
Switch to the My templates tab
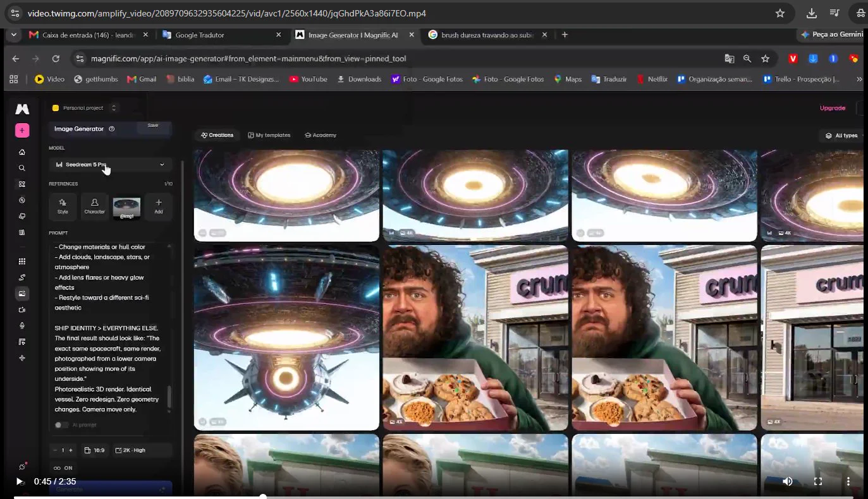pos(269,135)
